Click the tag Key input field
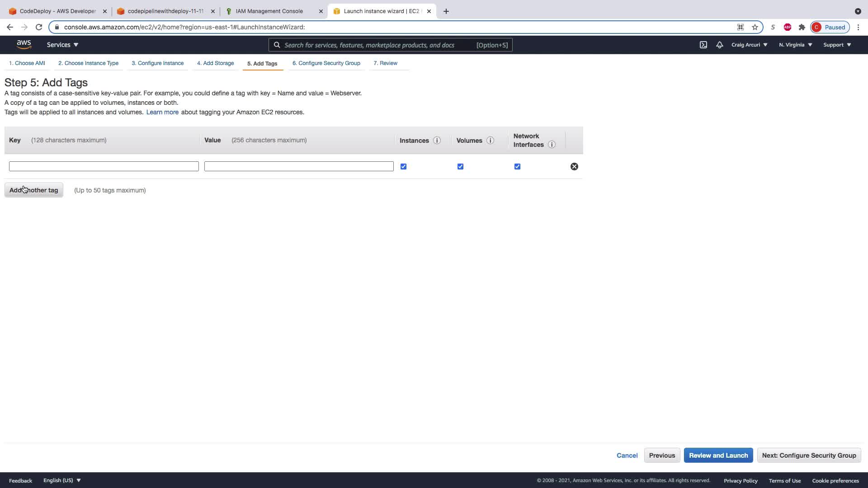The image size is (868, 488). pos(104,166)
